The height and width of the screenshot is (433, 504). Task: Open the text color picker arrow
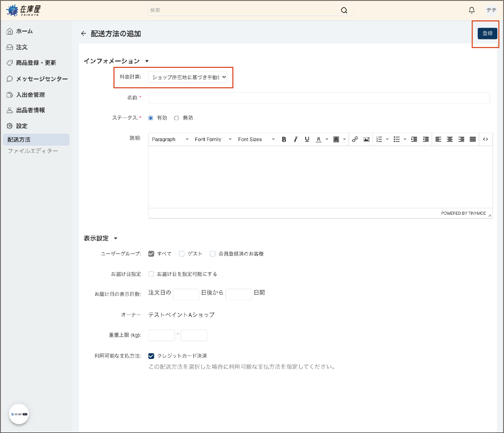pos(327,139)
